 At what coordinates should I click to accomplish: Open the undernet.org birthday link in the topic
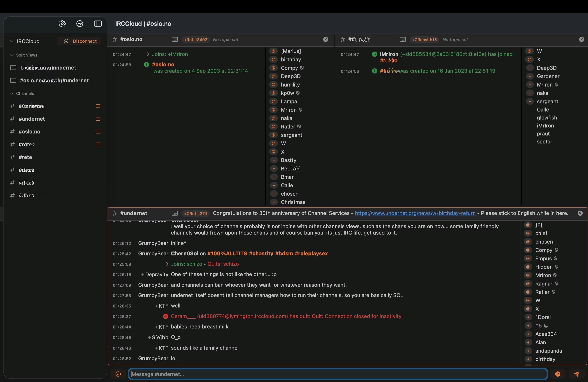coord(415,213)
